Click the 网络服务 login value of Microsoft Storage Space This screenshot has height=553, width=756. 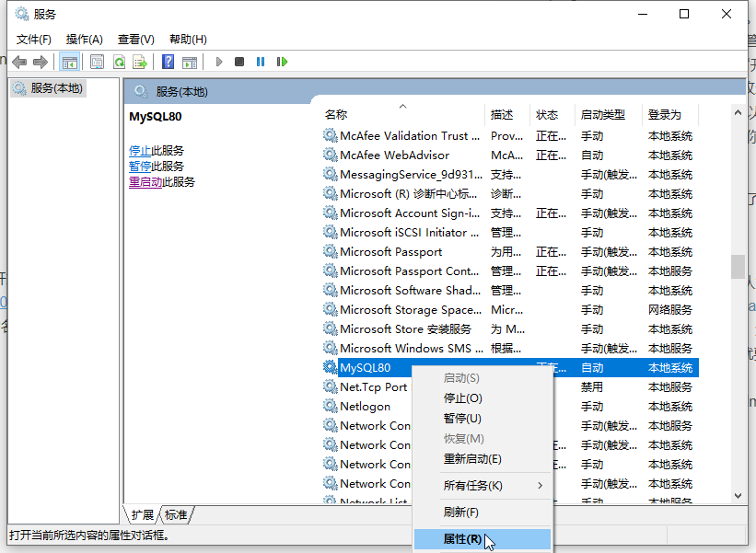670,309
